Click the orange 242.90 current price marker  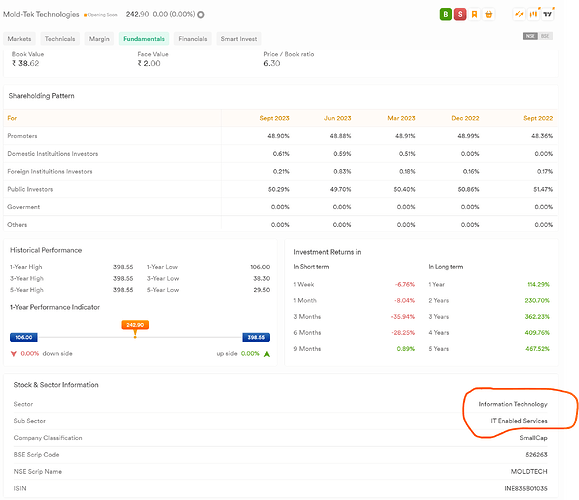point(135,325)
